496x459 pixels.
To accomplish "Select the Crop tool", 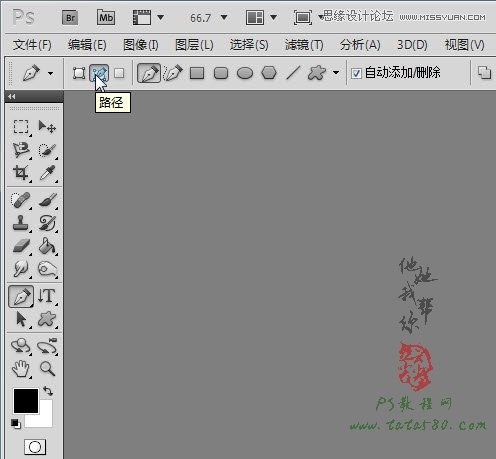I will click(x=21, y=173).
